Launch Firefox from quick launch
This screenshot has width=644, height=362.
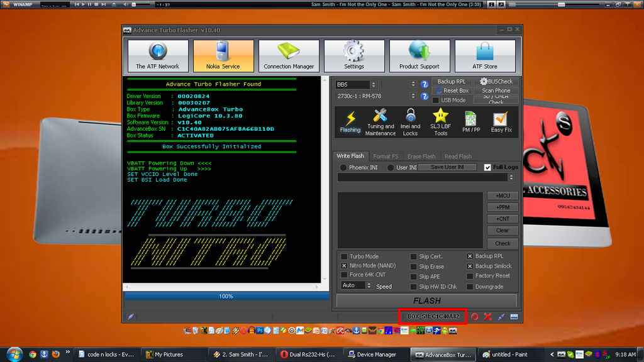(x=55, y=354)
